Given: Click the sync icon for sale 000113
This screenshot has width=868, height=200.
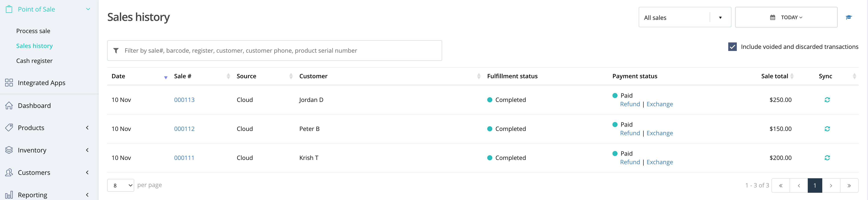Looking at the screenshot, I should point(827,100).
